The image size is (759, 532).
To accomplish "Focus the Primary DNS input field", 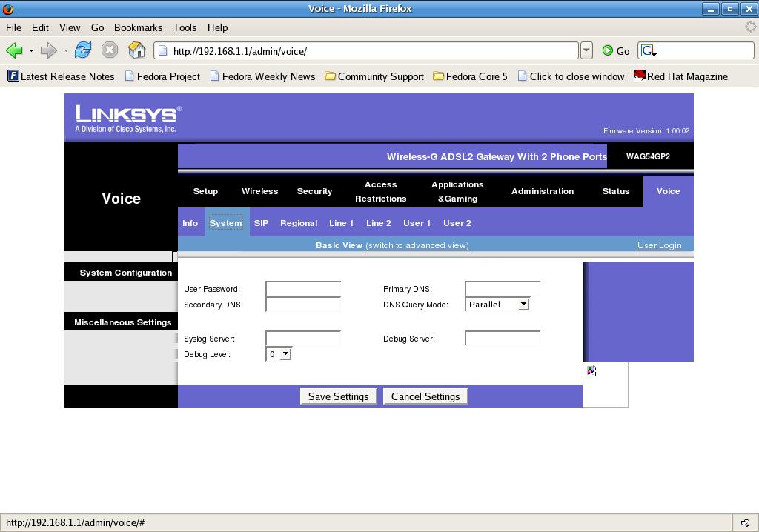I will [x=502, y=289].
